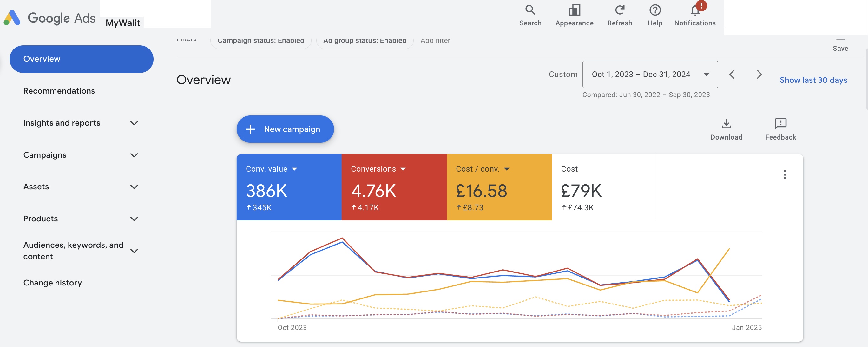Open the Notifications bell
This screenshot has height=347, width=868.
click(x=695, y=10)
